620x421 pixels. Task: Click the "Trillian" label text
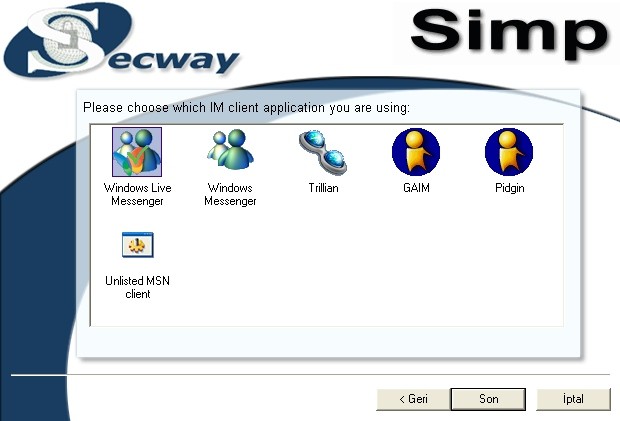pos(323,188)
